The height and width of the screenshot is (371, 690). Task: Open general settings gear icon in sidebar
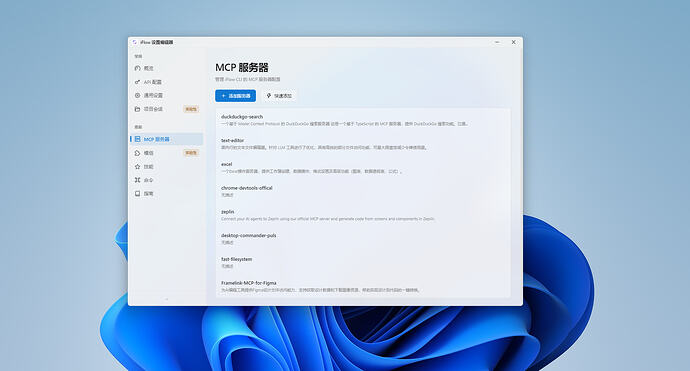tap(137, 95)
